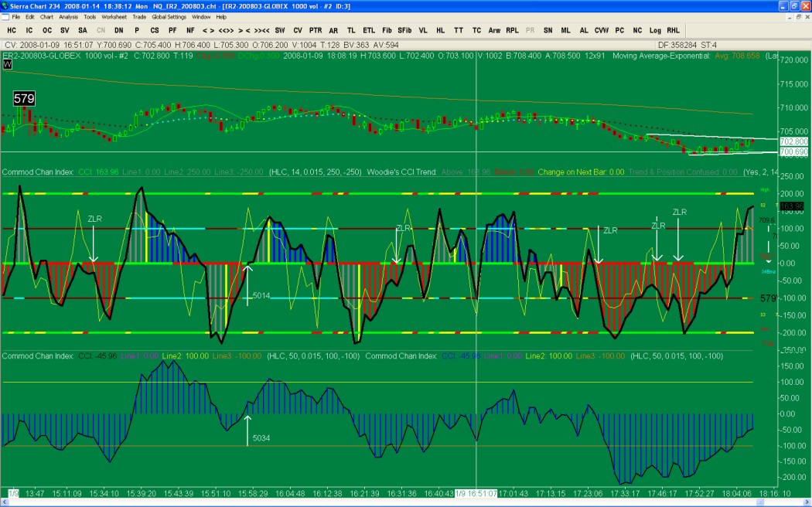Open the Tools menu

click(90, 17)
